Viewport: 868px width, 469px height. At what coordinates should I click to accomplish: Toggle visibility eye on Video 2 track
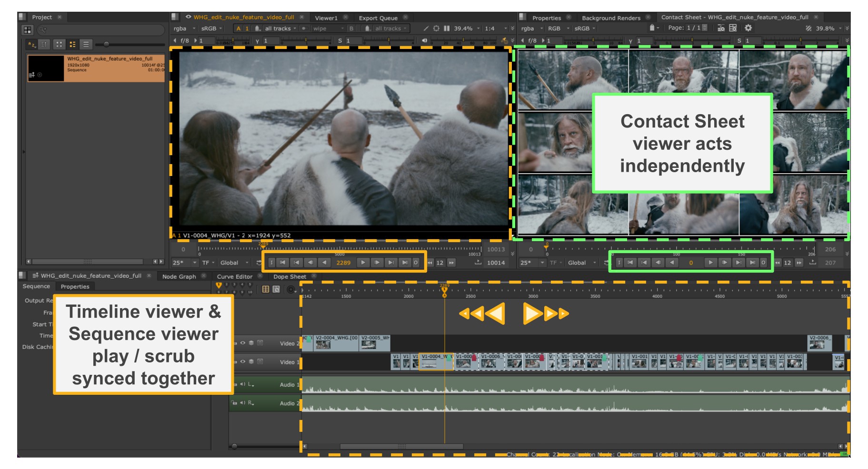coord(243,343)
